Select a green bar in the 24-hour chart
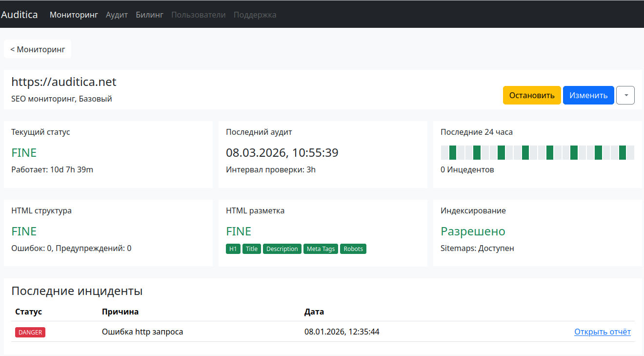644x356 pixels. [x=452, y=152]
